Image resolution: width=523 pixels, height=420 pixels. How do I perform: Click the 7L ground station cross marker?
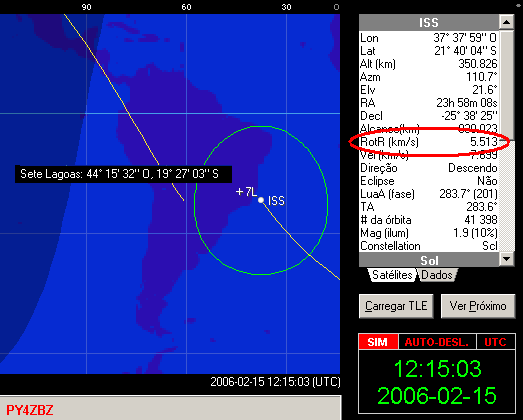(239, 192)
